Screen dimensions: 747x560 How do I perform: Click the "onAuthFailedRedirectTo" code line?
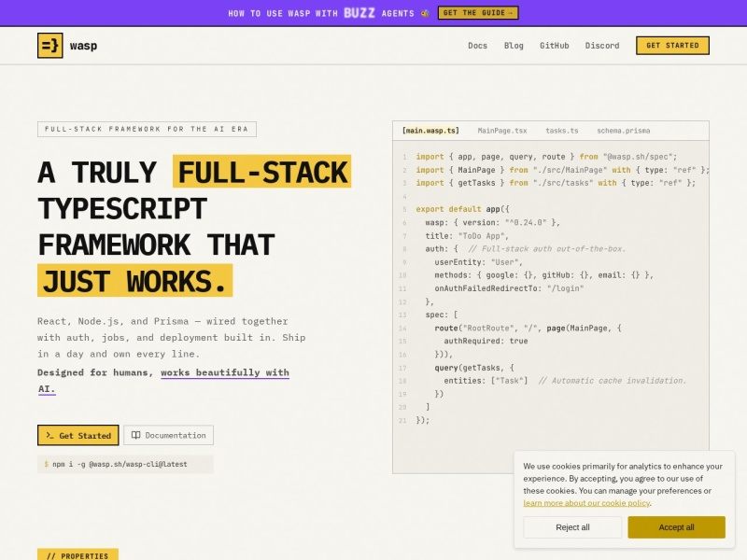[x=509, y=288]
